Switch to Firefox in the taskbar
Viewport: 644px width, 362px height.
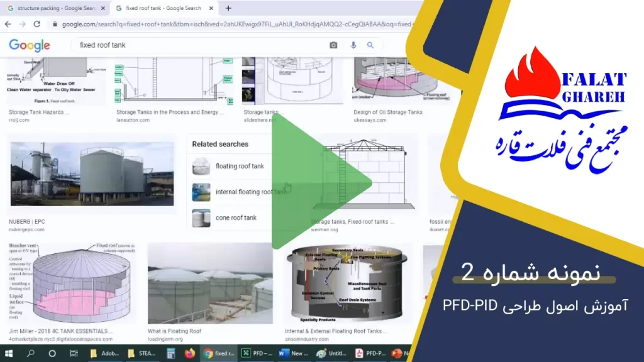190,353
